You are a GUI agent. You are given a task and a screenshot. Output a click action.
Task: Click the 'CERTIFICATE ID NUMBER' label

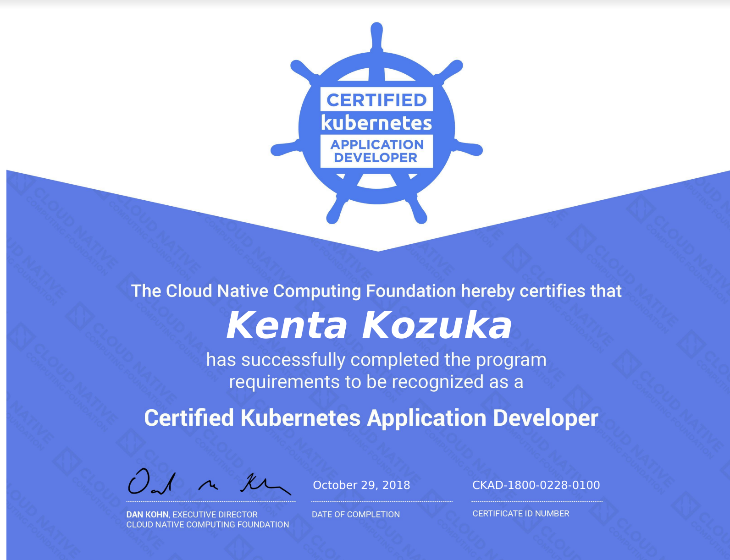pyautogui.click(x=521, y=514)
